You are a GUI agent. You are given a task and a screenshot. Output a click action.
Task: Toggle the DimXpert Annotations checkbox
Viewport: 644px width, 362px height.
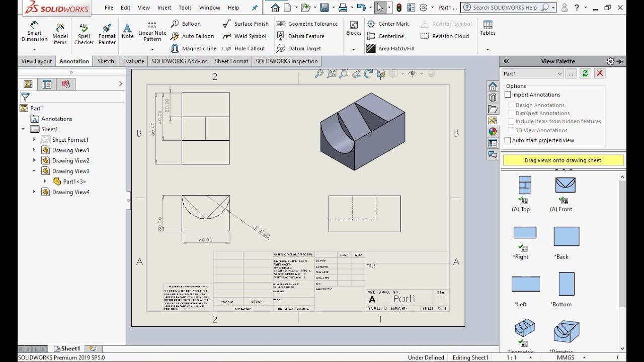click(x=511, y=113)
